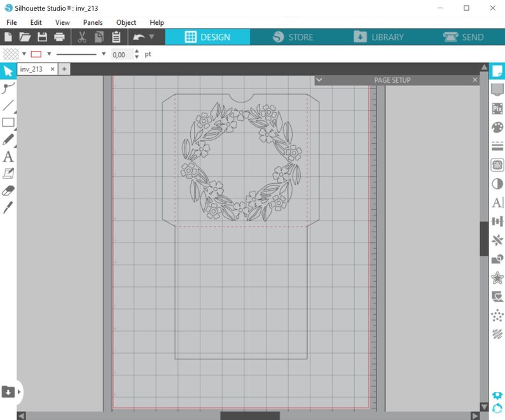
Task: Click the red line color swatch
Action: (x=36, y=54)
